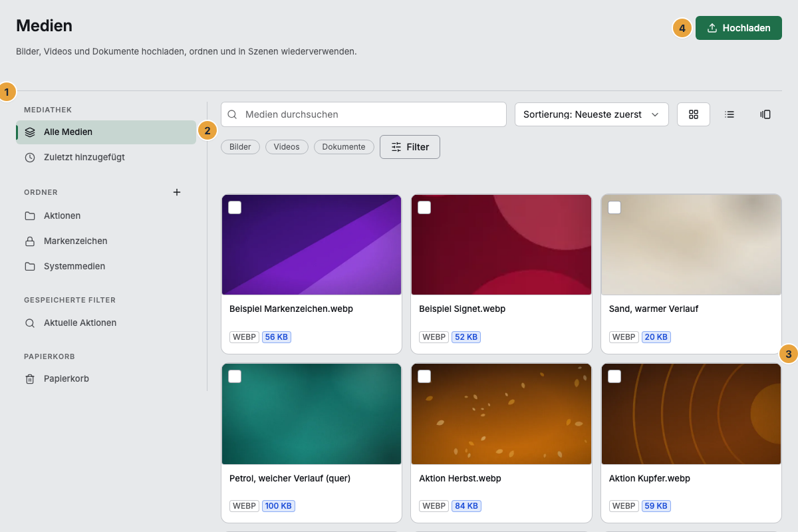Click WEBP badge on Aktion Kupfer card
Screen dimensions: 798x532
[624, 506]
